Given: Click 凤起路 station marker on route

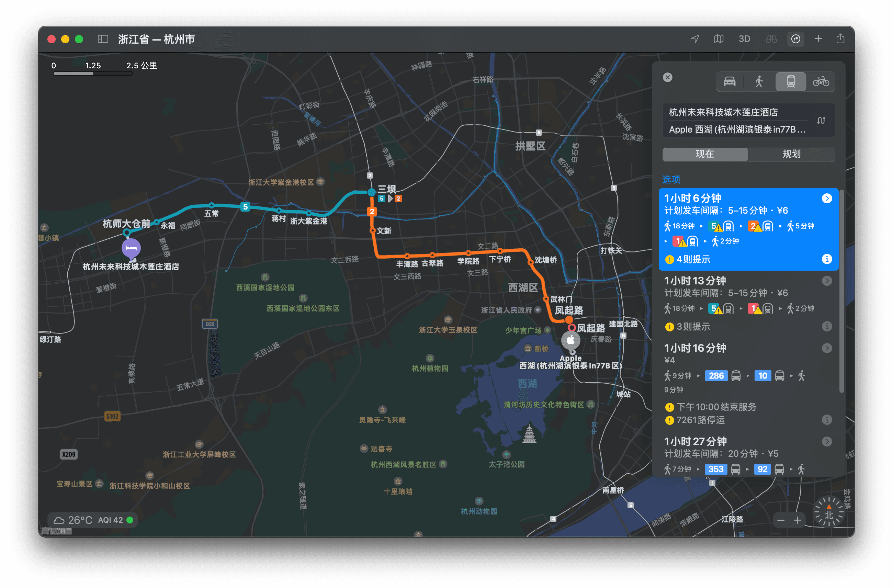Looking at the screenshot, I should pos(569,320).
